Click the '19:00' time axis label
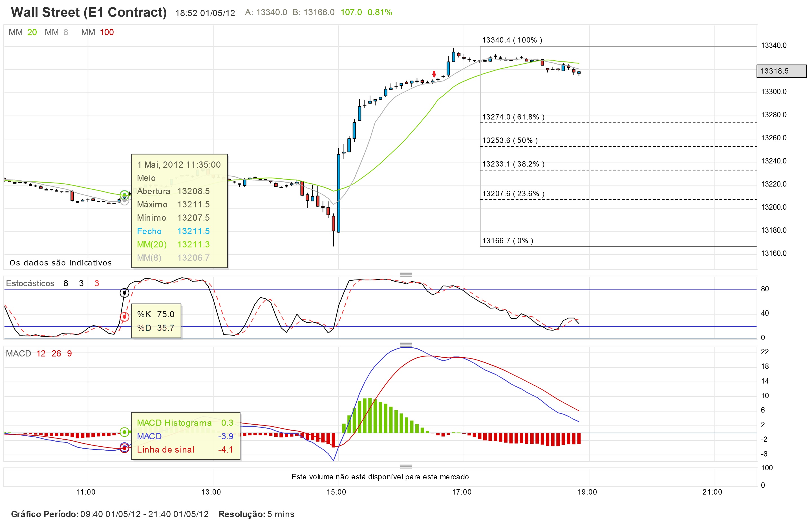 click(x=587, y=492)
